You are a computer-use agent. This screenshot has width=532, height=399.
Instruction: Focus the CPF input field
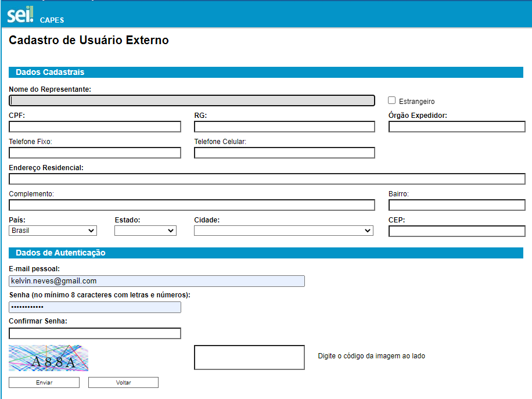[95, 127]
